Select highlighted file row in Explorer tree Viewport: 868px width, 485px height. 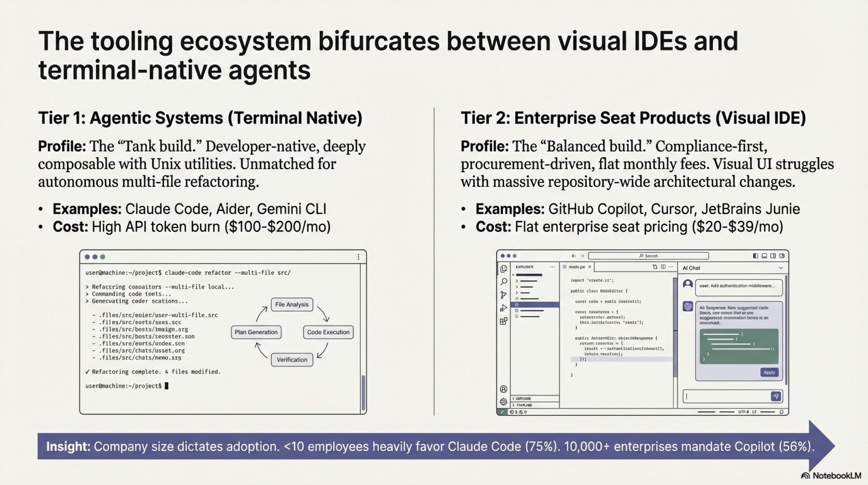535,304
